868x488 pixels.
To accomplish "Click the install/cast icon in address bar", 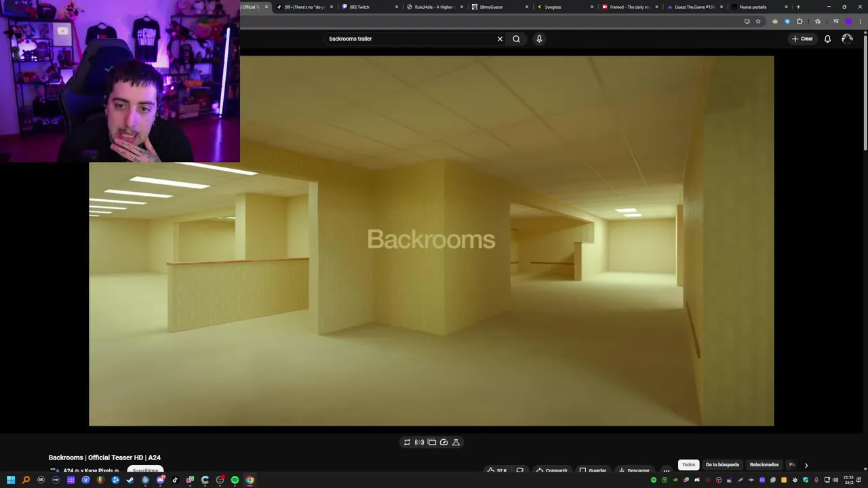I will pos(747,21).
